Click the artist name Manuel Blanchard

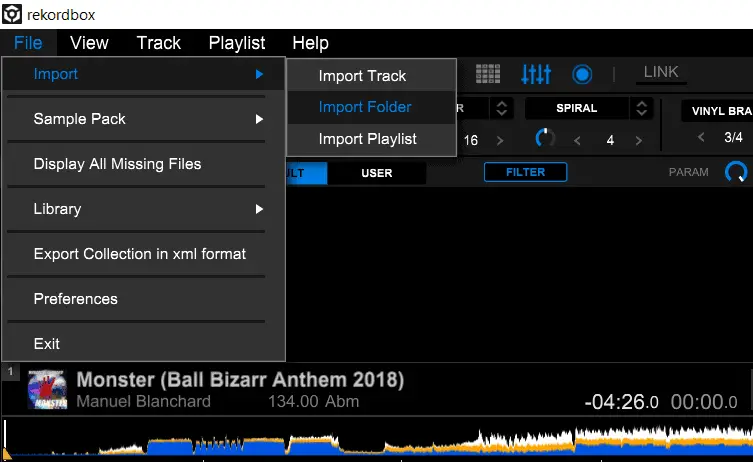(x=144, y=401)
